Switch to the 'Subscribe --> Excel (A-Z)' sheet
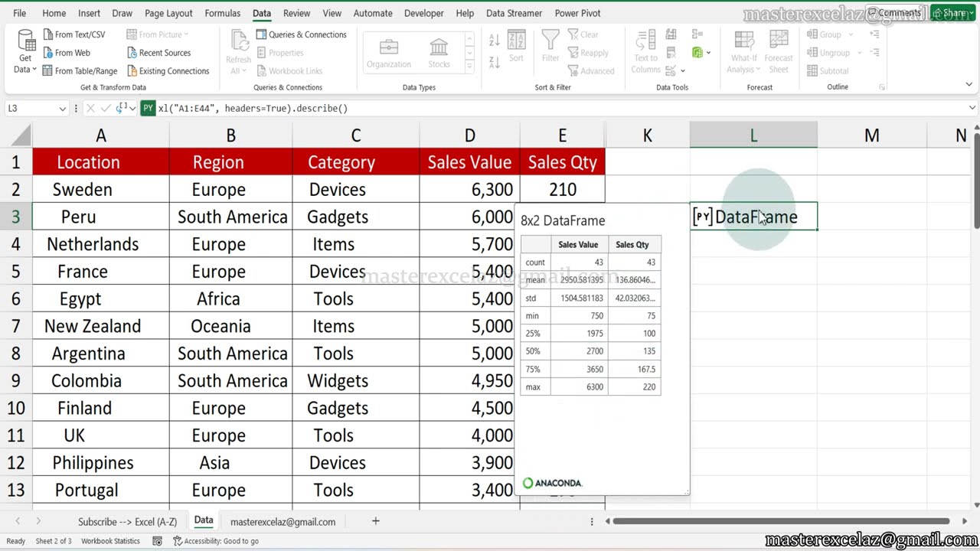980x551 pixels. pyautogui.click(x=127, y=522)
